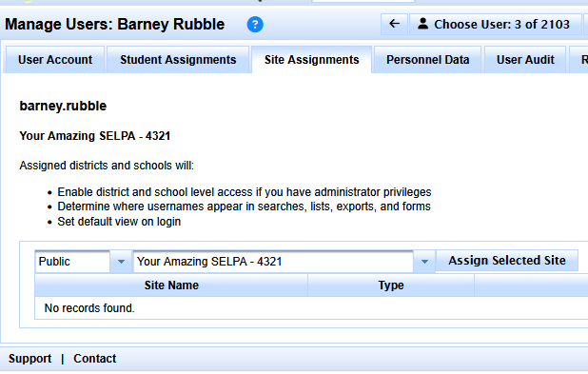Open Choose User: 3 of 2103

pos(495,25)
